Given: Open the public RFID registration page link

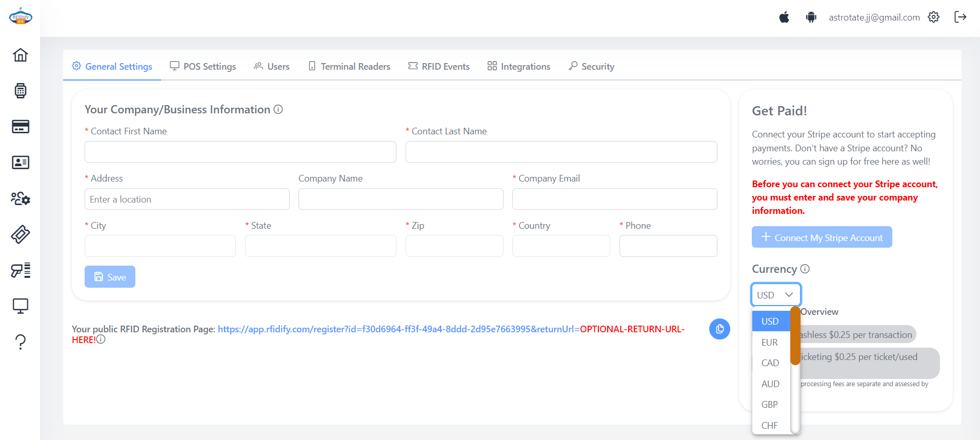Looking at the screenshot, I should (398, 329).
